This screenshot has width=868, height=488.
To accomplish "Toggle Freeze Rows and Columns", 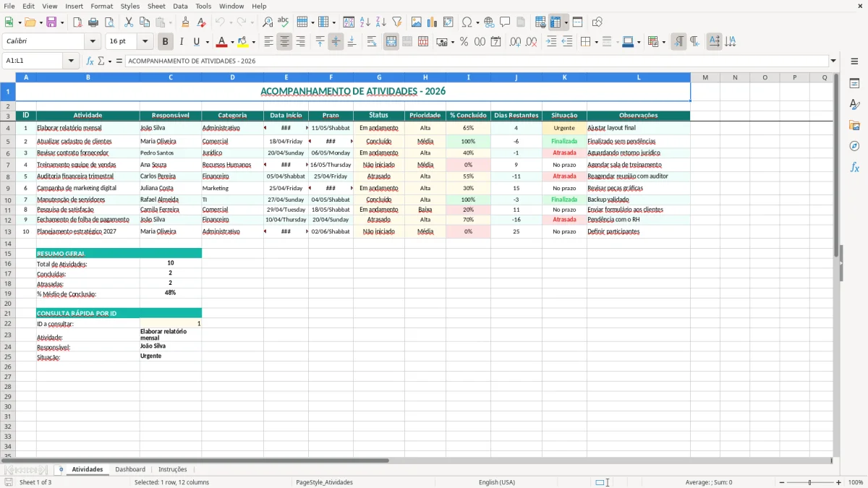I will (556, 22).
